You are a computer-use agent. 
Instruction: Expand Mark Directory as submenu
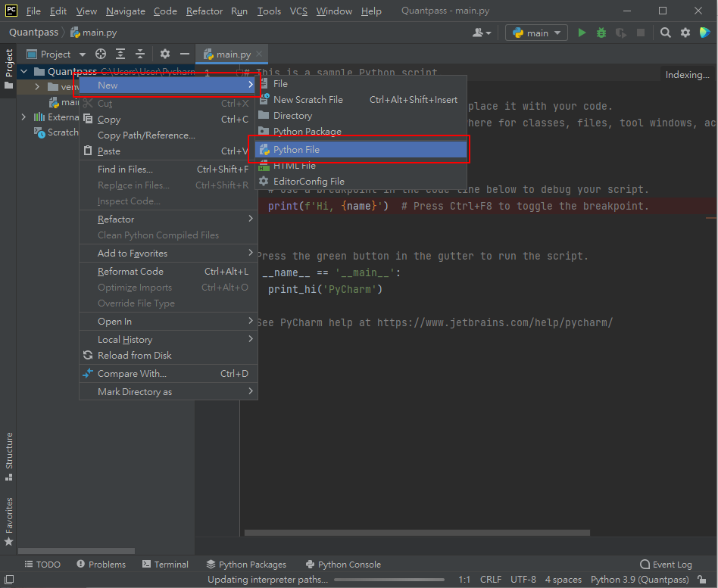click(168, 392)
